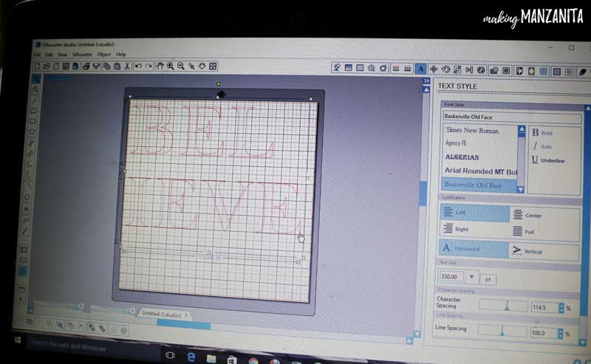
Task: Open the Object menu
Action: [x=103, y=55]
